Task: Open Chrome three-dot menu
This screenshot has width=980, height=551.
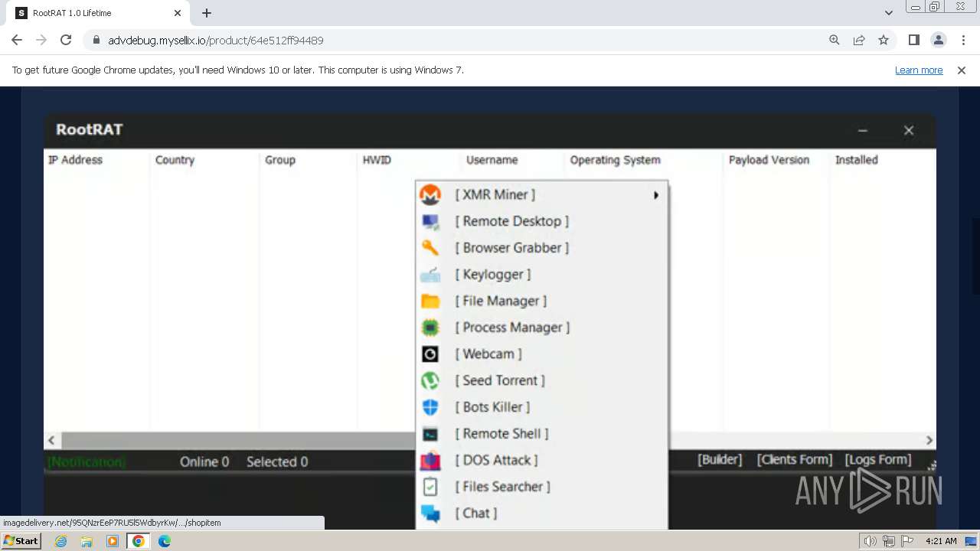Action: [962, 40]
